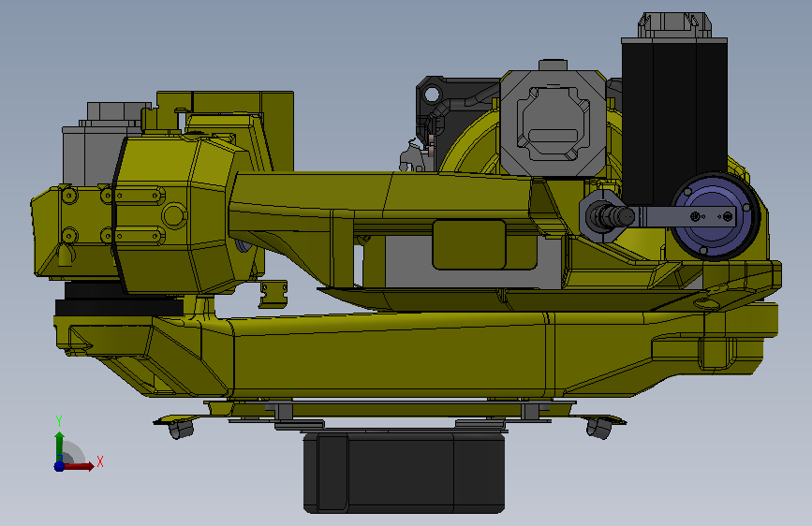The width and height of the screenshot is (812, 526).
Task: Select the right foot under base plate
Action: coord(599,428)
